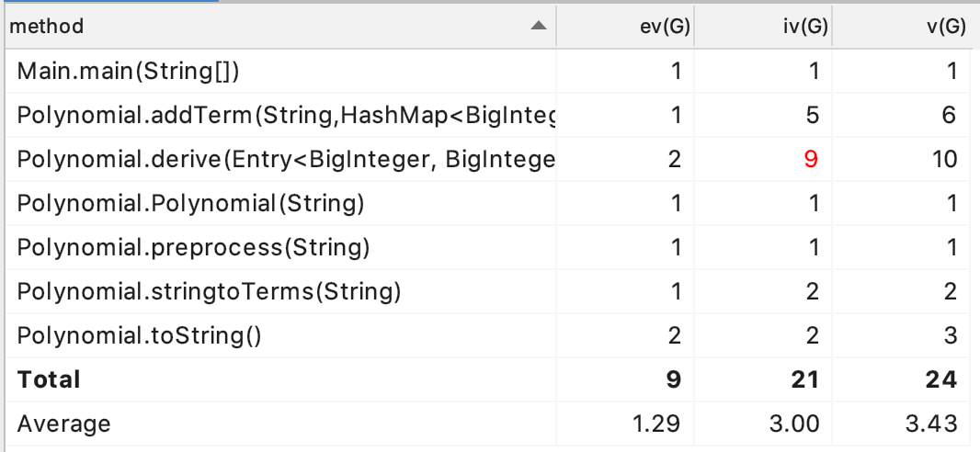The width and height of the screenshot is (980, 452).
Task: Click the bold Total row label
Action: point(49,379)
